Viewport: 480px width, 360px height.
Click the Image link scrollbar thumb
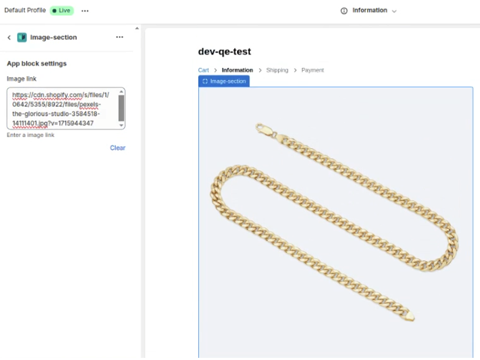coord(121,108)
